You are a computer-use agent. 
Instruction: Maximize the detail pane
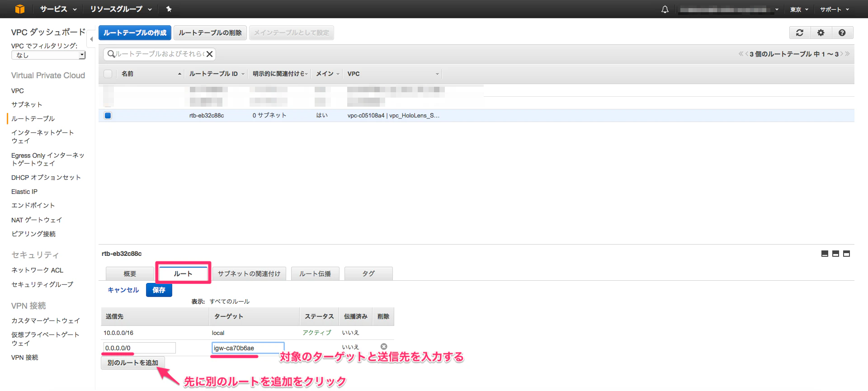pyautogui.click(x=847, y=254)
